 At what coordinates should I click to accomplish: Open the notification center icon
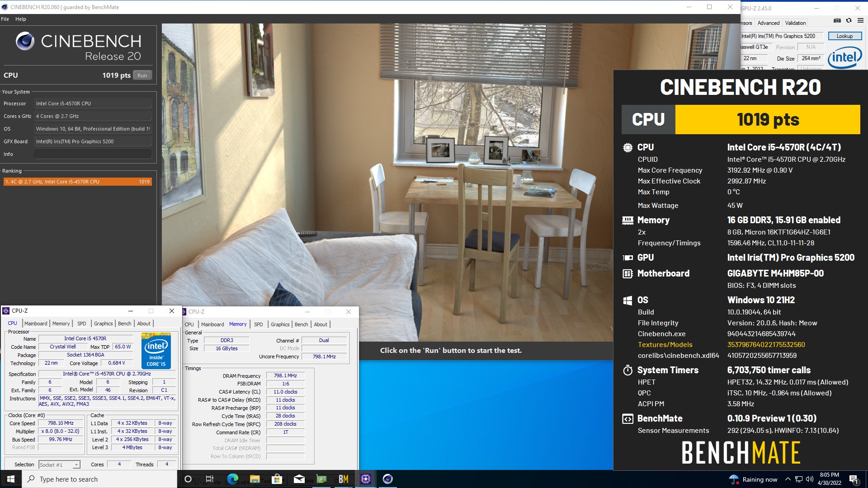(x=854, y=479)
